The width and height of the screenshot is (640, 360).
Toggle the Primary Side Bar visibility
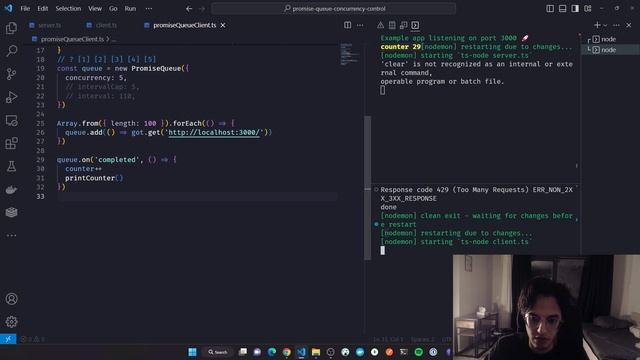[x=550, y=9]
